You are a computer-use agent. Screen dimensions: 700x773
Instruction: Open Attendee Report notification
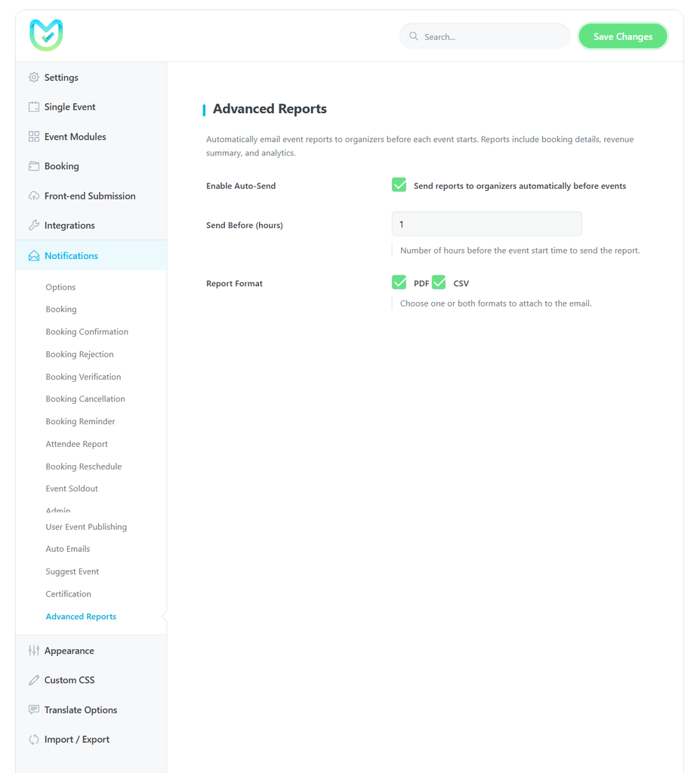(76, 444)
